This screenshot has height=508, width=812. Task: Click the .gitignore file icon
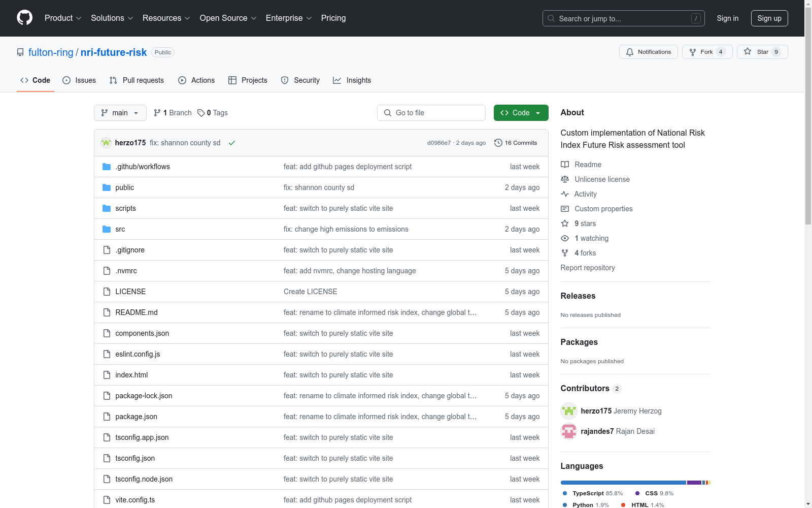click(107, 250)
